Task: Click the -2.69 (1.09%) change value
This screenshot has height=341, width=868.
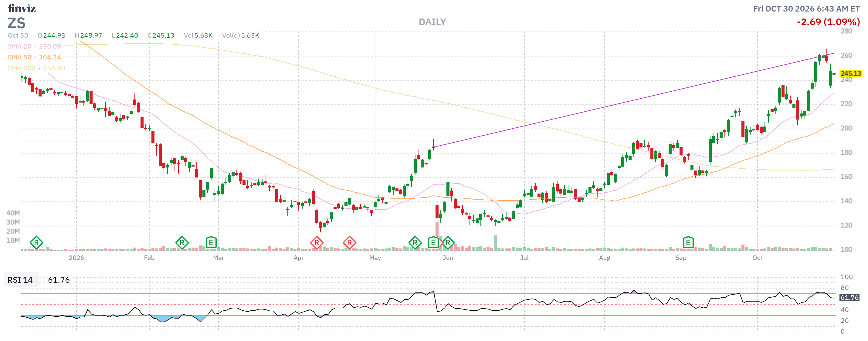Action: (828, 22)
